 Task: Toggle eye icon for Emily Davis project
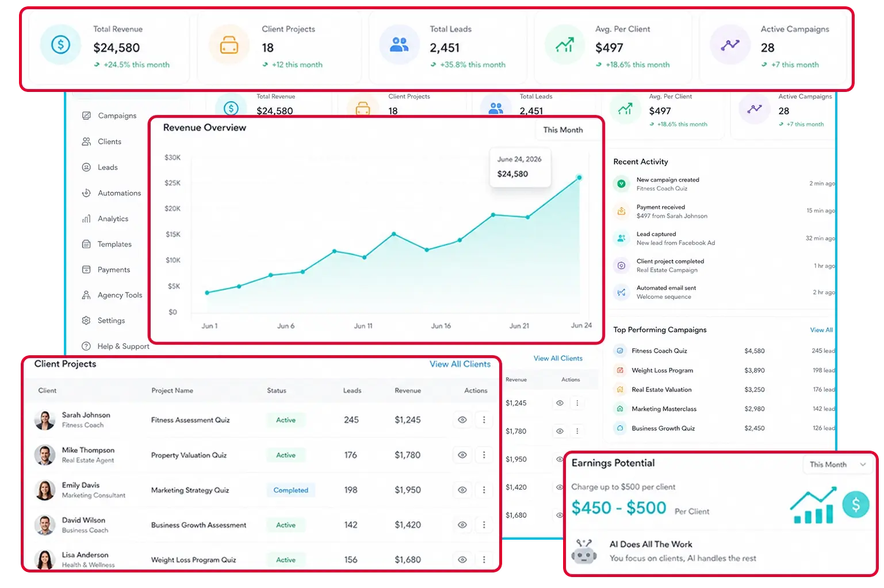(462, 490)
